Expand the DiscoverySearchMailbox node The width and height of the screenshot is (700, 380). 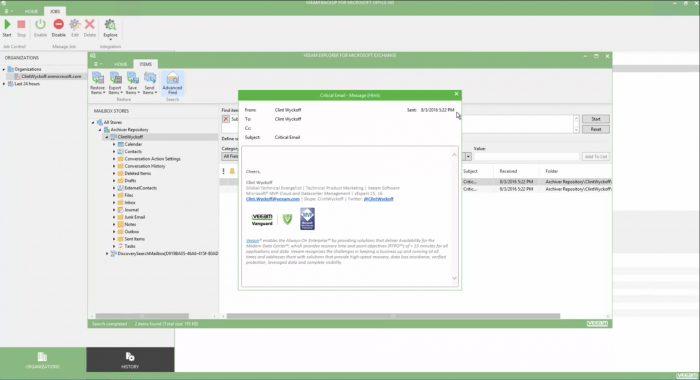pyautogui.click(x=107, y=254)
